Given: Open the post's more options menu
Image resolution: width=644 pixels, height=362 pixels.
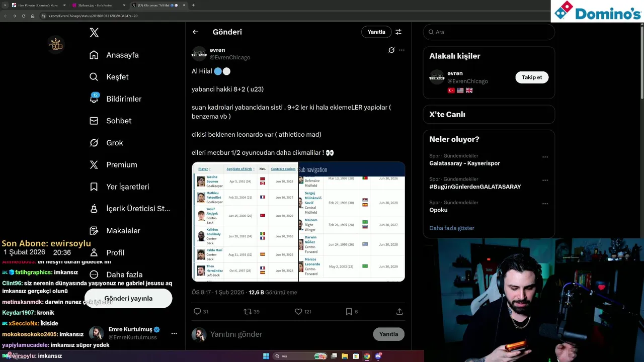Looking at the screenshot, I should point(401,50).
